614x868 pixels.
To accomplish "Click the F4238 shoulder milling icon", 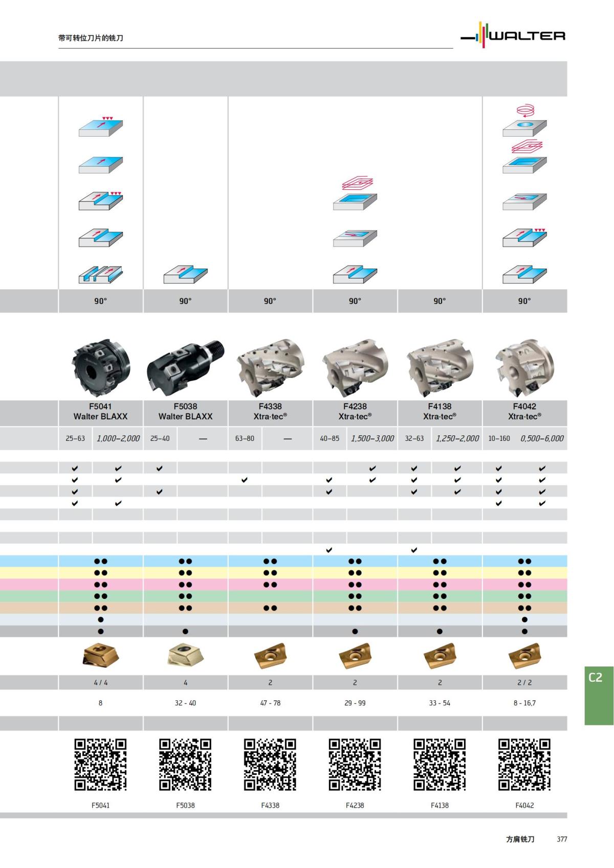I will (x=355, y=275).
